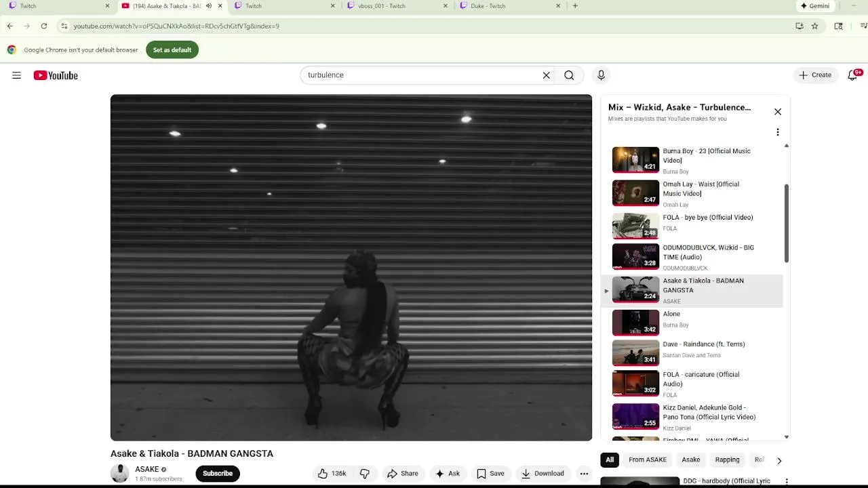
Task: Select the Rapping filter chip
Action: coord(727,460)
